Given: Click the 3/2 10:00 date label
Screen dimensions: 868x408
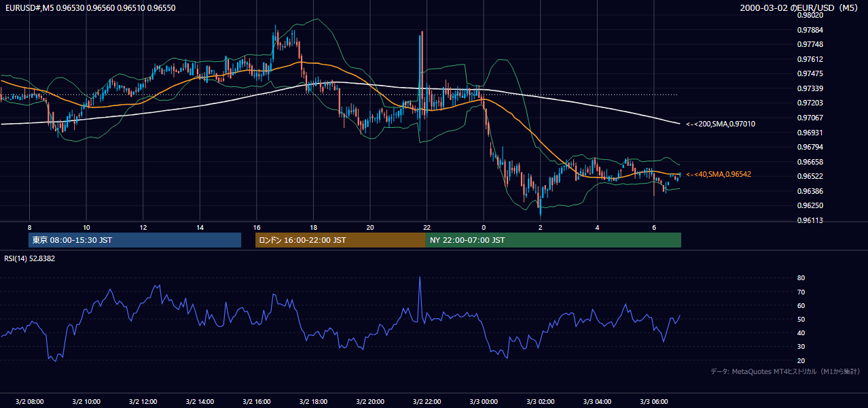Looking at the screenshot, I should 86,402.
